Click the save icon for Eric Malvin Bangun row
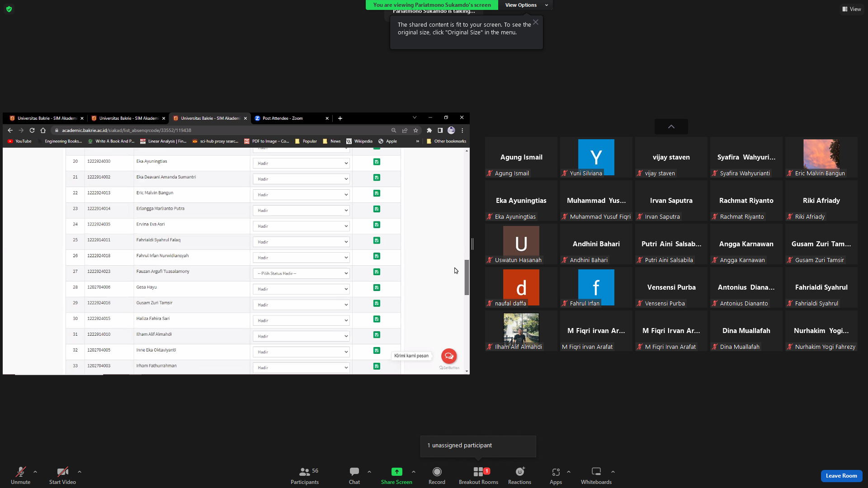The height and width of the screenshot is (488, 868). pos(377,193)
